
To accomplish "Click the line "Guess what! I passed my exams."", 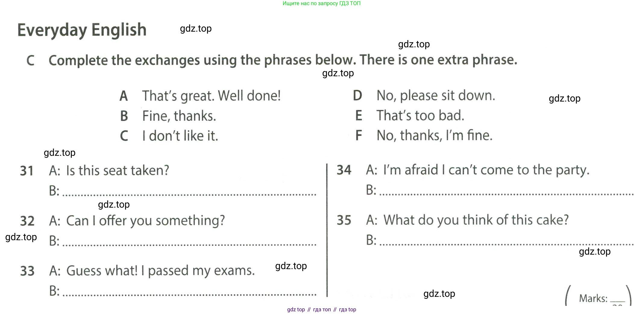I will coord(160,271).
